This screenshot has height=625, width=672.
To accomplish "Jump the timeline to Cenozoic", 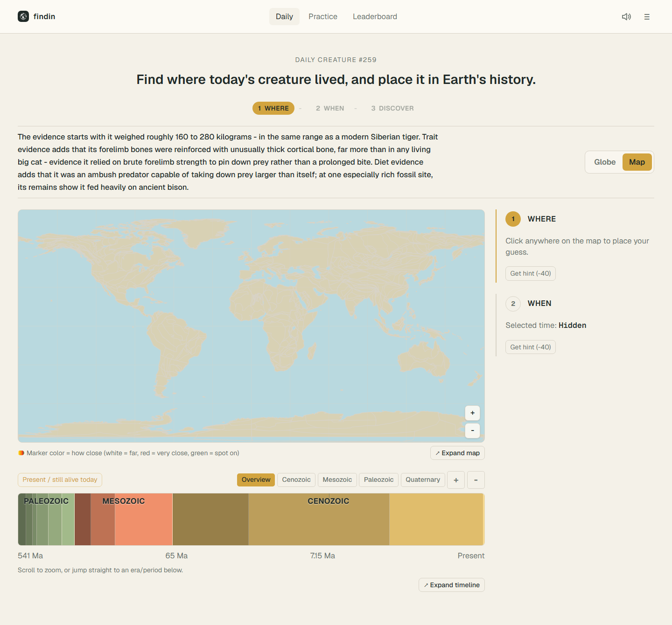I will 296,480.
